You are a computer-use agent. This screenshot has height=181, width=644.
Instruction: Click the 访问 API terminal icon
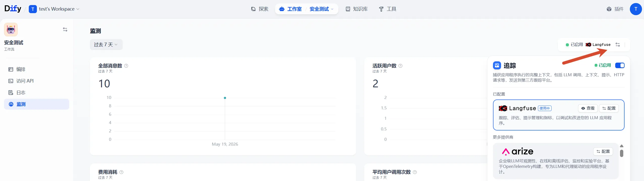(x=11, y=81)
